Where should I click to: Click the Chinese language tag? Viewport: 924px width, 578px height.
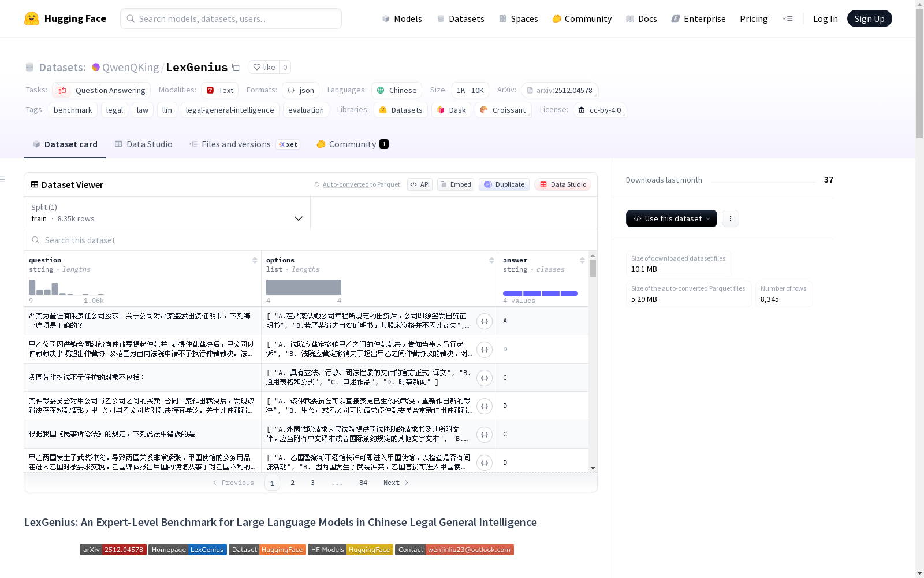point(397,90)
